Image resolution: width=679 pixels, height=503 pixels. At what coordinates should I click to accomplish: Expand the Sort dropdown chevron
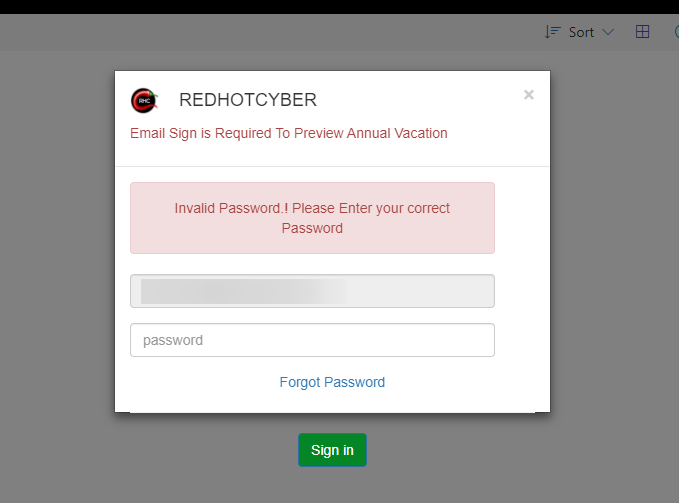coord(608,32)
